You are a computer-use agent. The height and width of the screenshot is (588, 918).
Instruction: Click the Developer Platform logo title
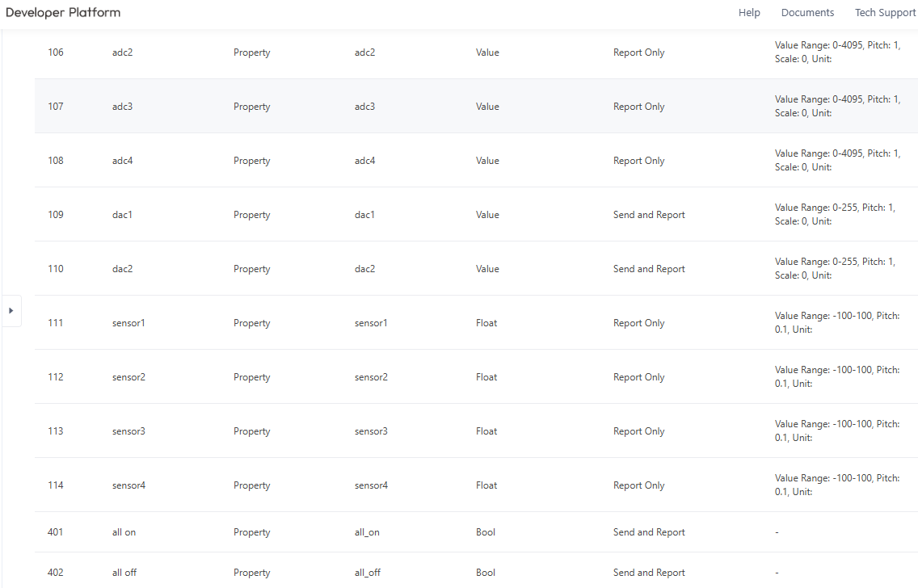(63, 13)
